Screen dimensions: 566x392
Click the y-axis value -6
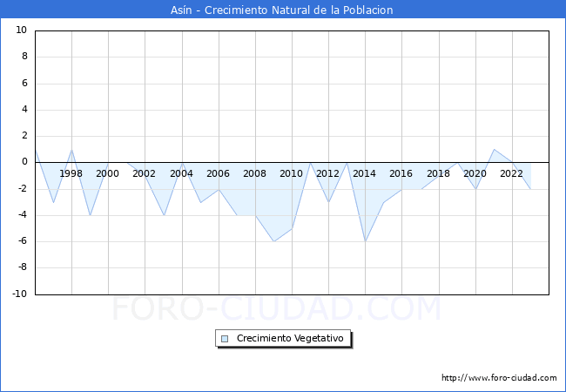pyautogui.click(x=23, y=241)
